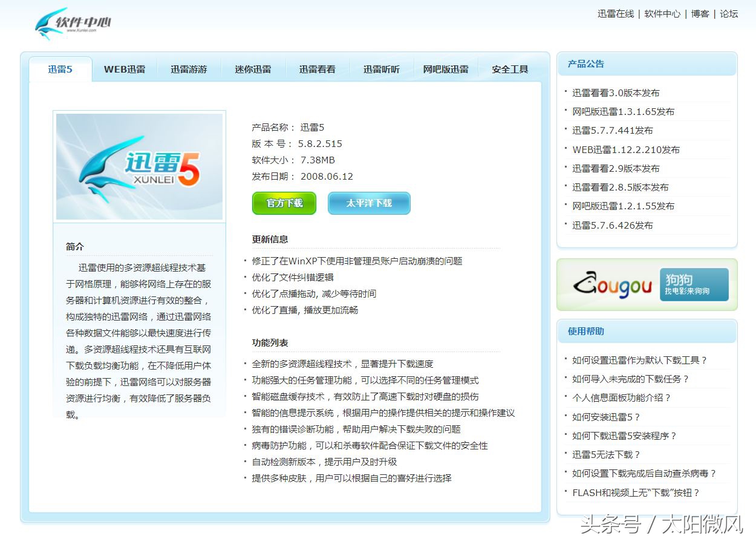The width and height of the screenshot is (756, 542).
Task: Click the 迅雷5 product box art thumbnail
Action: click(x=138, y=166)
